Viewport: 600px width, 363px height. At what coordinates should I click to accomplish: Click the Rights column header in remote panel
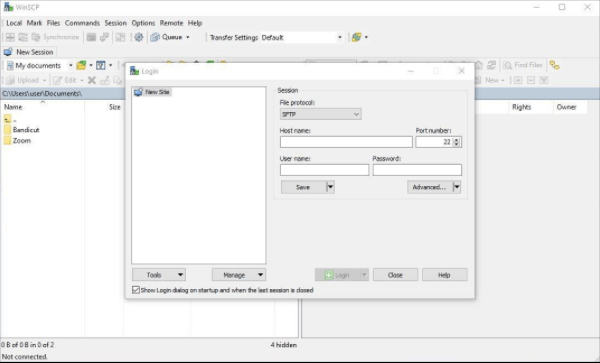point(530,107)
